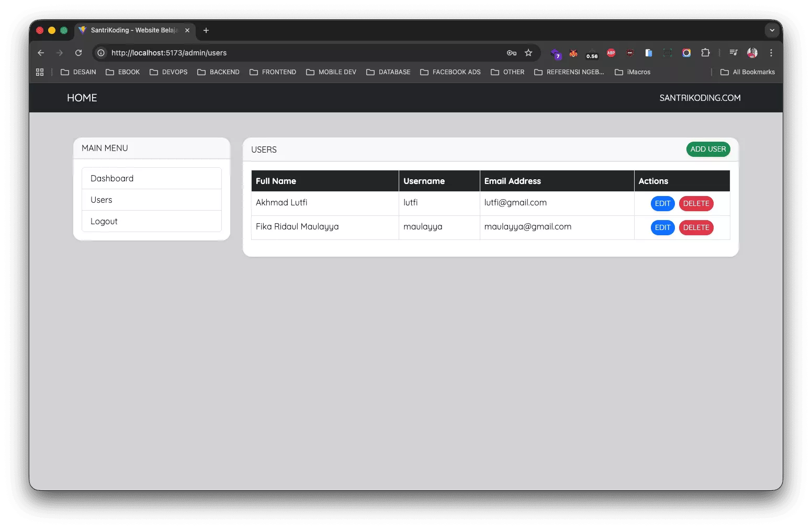Close the SantriKoding tab
The width and height of the screenshot is (812, 529).
click(187, 30)
